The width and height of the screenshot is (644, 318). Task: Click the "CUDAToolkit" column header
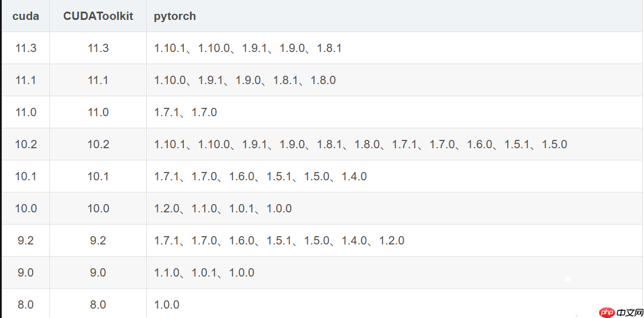(x=98, y=16)
